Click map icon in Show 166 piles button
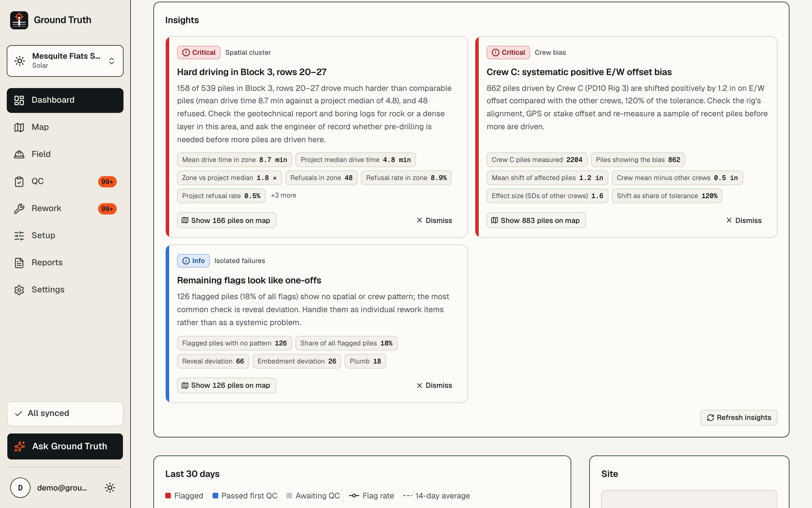Viewport: 812px width, 508px height. click(x=185, y=220)
